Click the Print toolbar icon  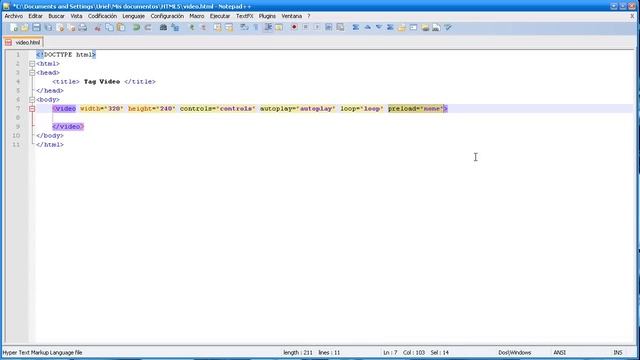coord(83,28)
